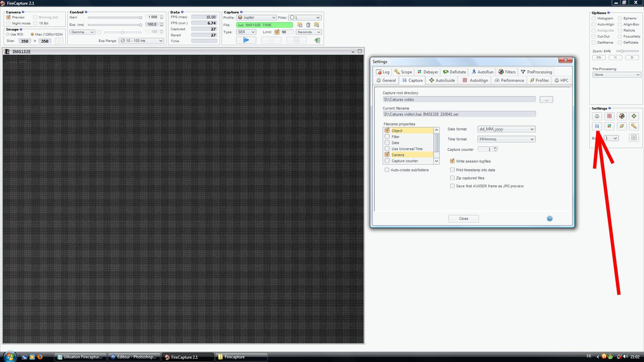Click the blue floppy-disk capture settings icon
The image size is (644, 362).
tap(597, 126)
